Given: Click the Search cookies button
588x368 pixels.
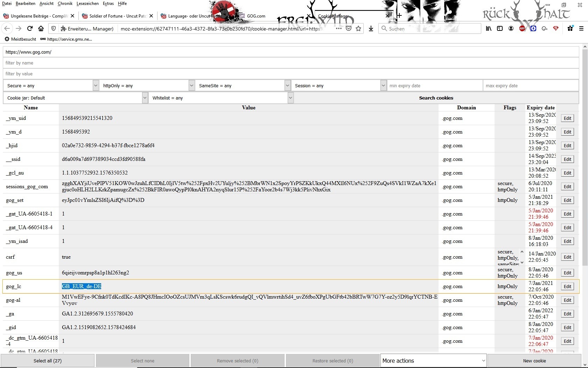Looking at the screenshot, I should 436,98.
